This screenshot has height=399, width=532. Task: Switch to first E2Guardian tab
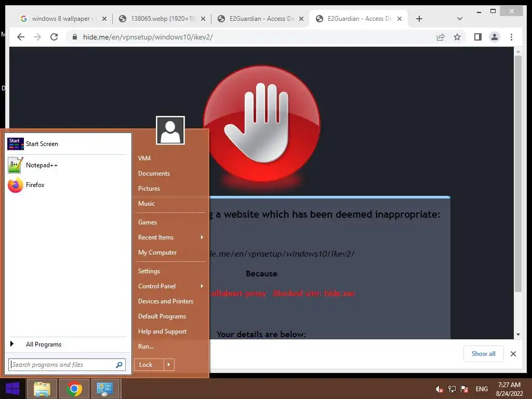(x=260, y=19)
